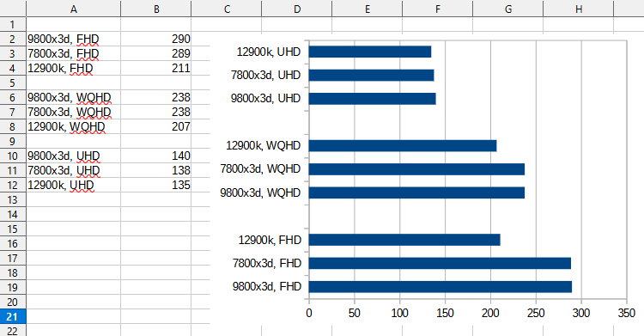Screen dimensions: 644x336
Task: Click the chart bar for 12900k, UHD
Action: pyautogui.click(x=370, y=52)
